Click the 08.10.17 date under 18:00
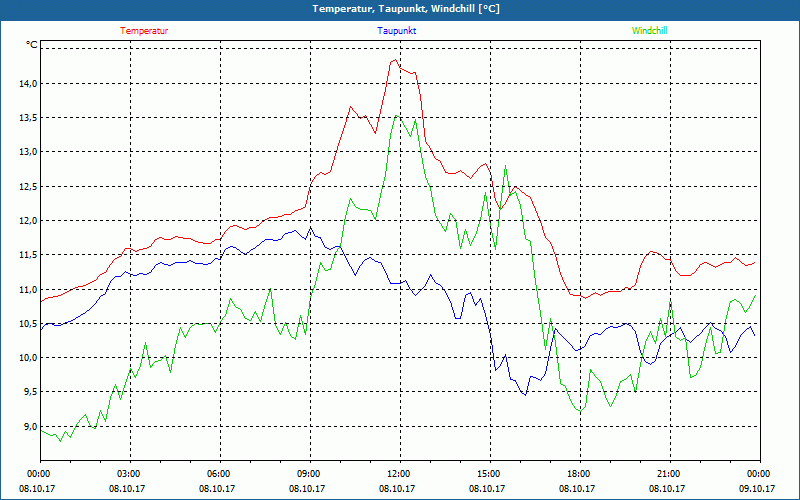The height and width of the screenshot is (500, 800). [577, 488]
